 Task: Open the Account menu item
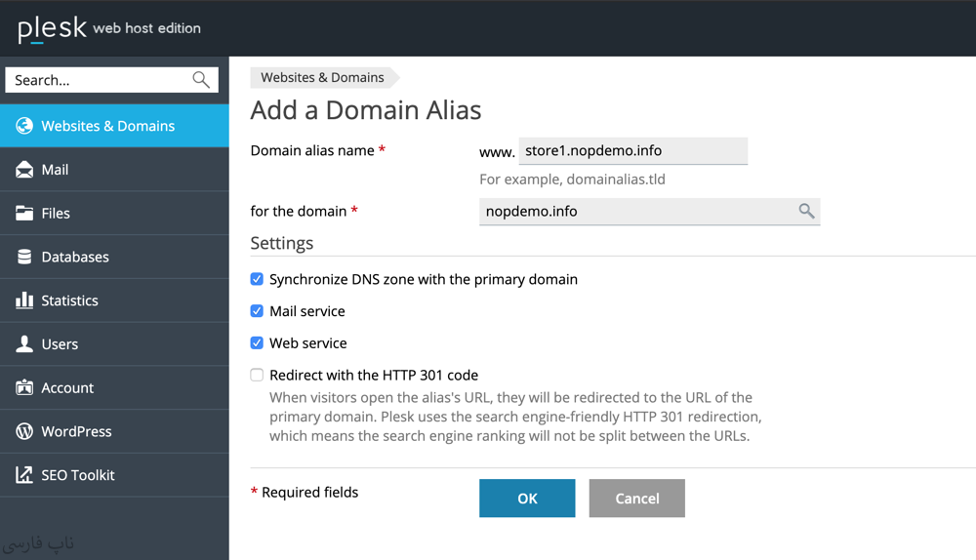click(67, 388)
